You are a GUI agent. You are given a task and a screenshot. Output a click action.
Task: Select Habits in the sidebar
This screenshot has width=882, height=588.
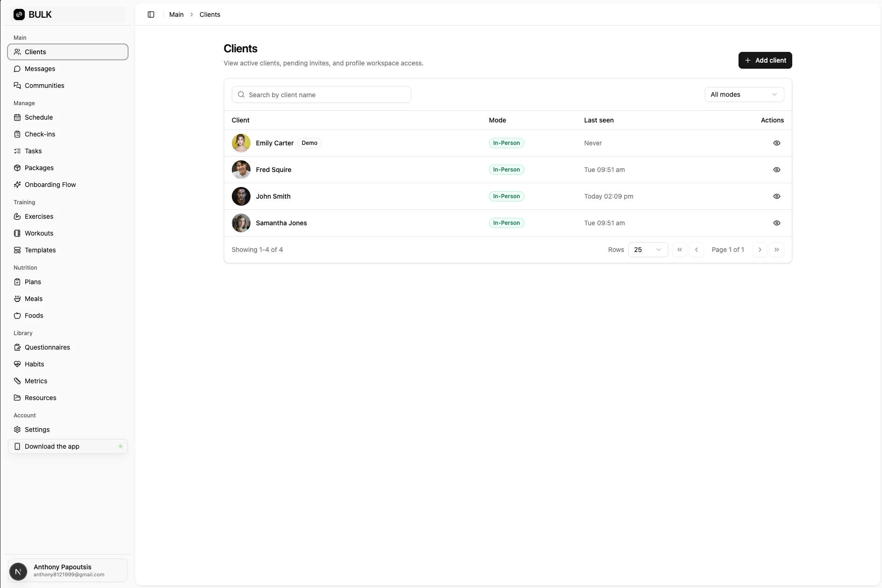68,364
